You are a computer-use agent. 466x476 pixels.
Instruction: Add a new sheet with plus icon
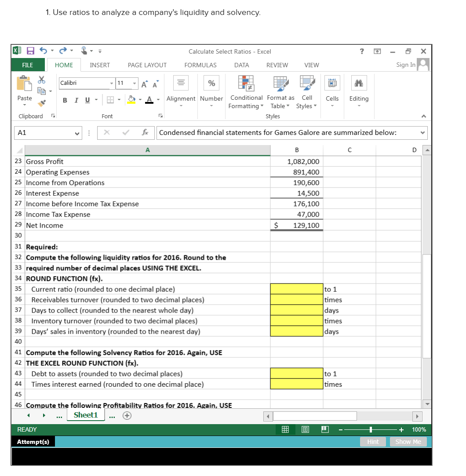click(127, 416)
